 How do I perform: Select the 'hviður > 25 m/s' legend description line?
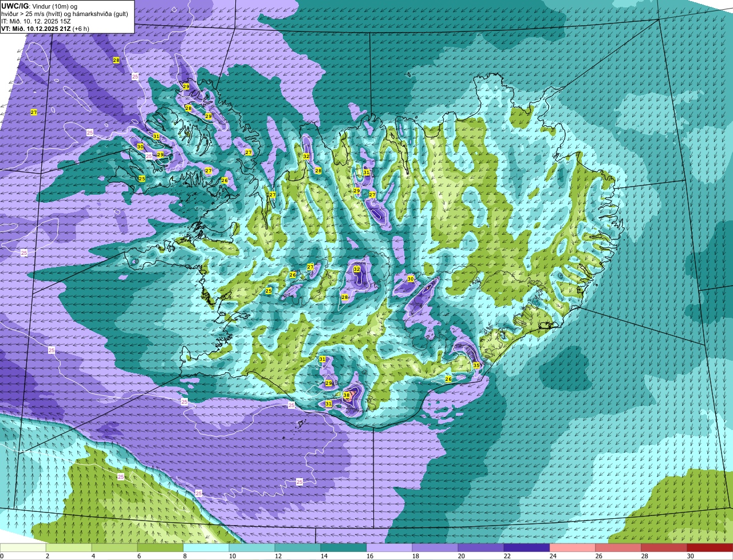click(64, 14)
